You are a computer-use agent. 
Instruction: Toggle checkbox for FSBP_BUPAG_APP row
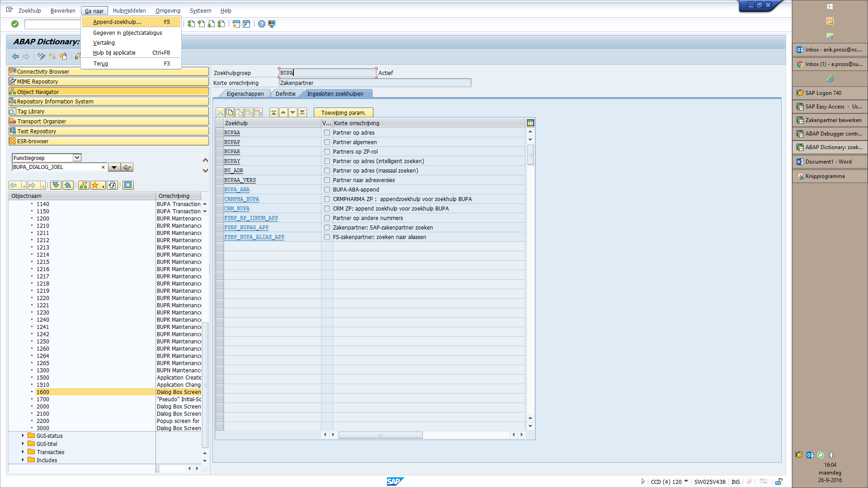(x=327, y=228)
